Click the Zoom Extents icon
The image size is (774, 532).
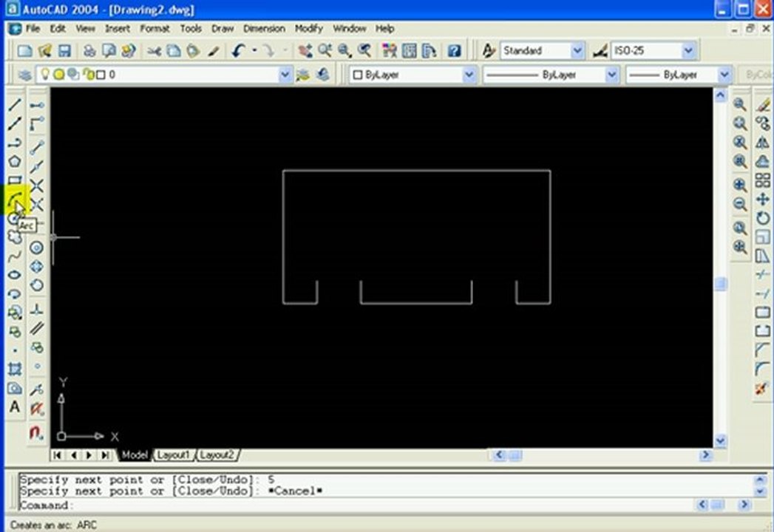pyautogui.click(x=739, y=247)
